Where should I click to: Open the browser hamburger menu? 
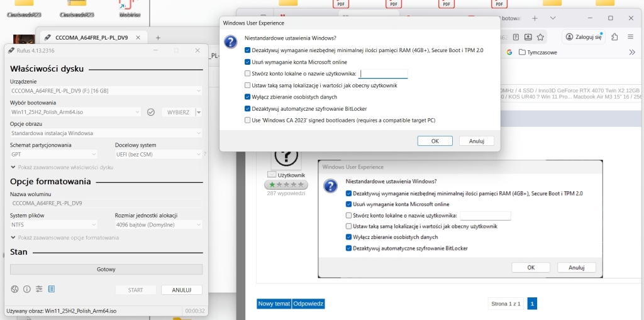(x=632, y=36)
